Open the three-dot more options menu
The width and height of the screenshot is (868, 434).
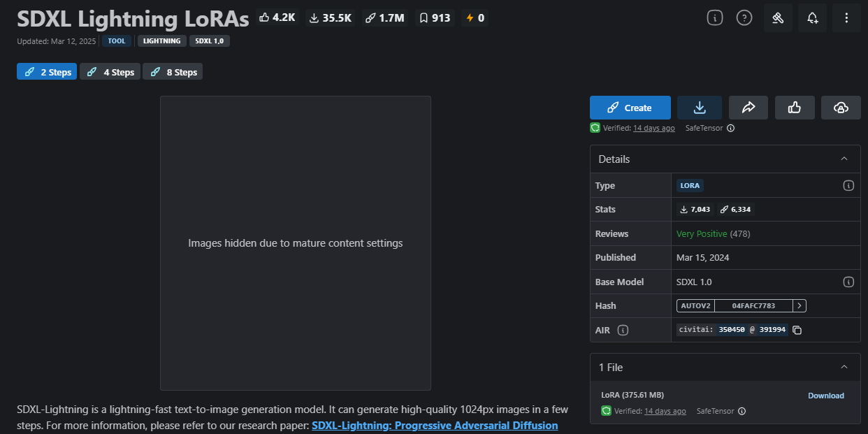click(x=846, y=18)
